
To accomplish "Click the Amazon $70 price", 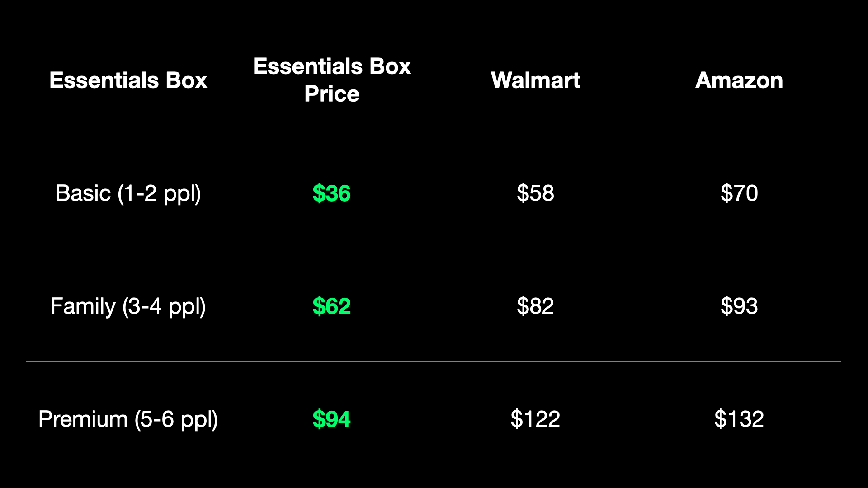I will (x=739, y=193).
